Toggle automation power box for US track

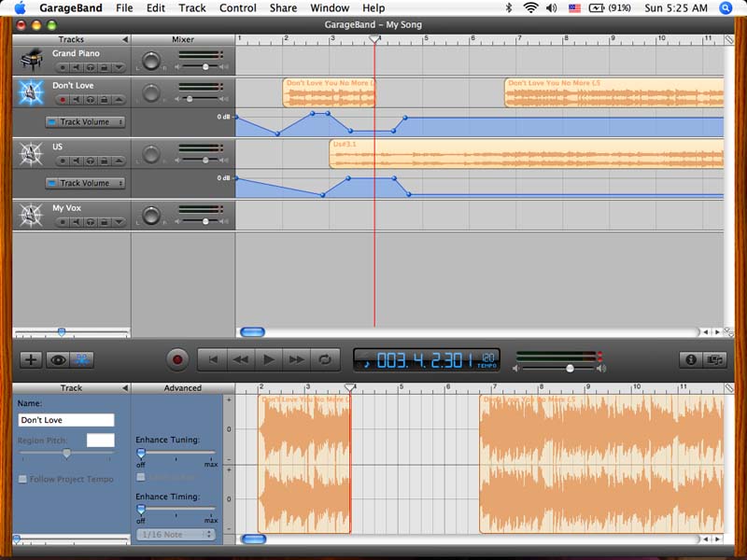(52, 183)
